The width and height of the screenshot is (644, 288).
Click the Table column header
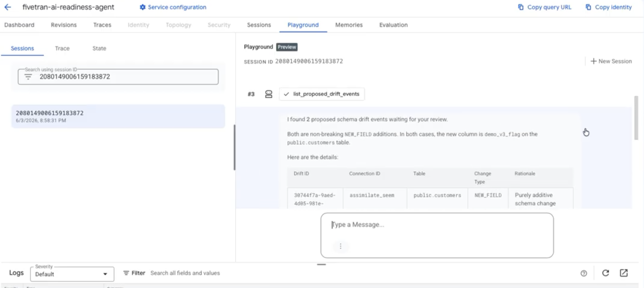point(419,174)
